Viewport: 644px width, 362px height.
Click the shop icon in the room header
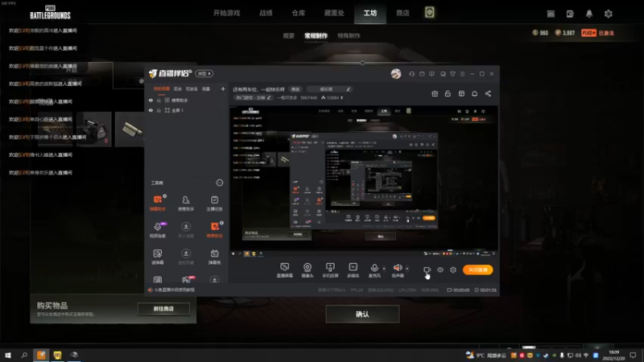(x=461, y=93)
